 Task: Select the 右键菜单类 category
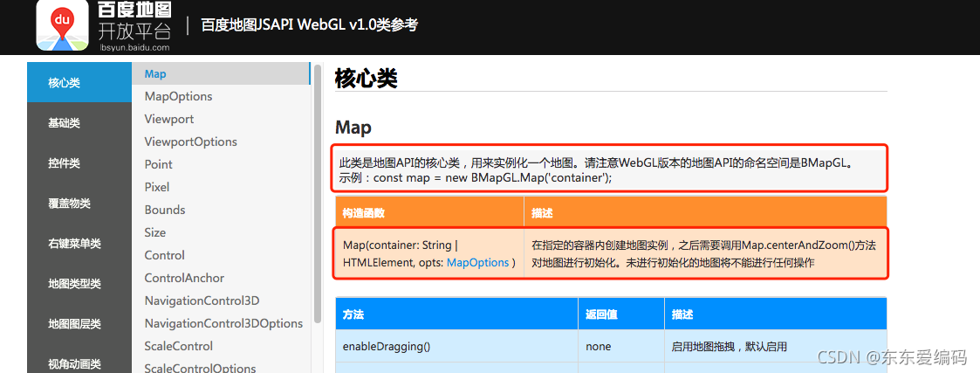pos(79,244)
